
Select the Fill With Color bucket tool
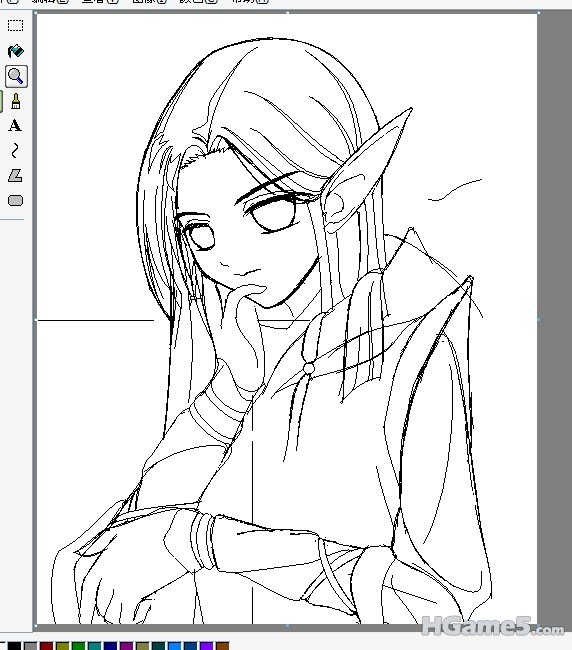tap(16, 51)
